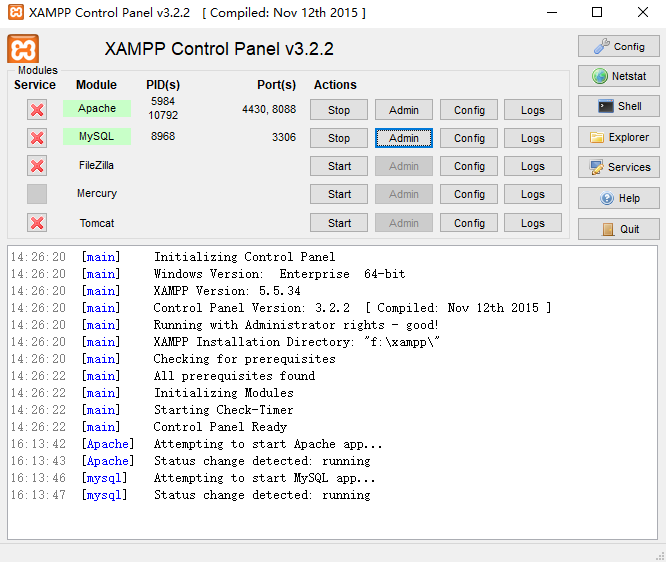
Task: Click the Apache ports 4430, 8088
Action: (x=269, y=109)
